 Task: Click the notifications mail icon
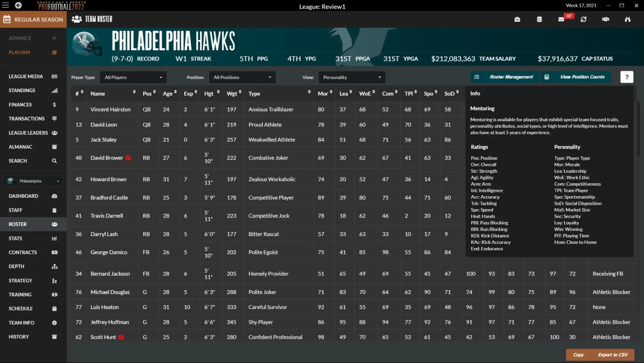point(561,19)
